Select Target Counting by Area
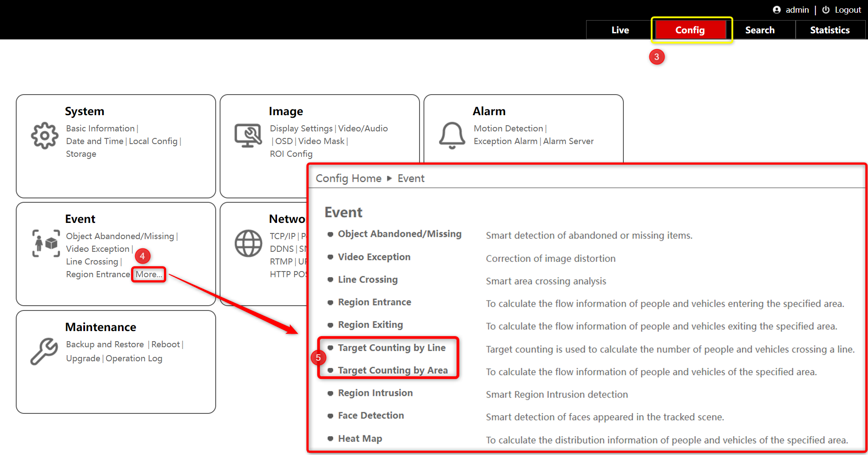 392,370
